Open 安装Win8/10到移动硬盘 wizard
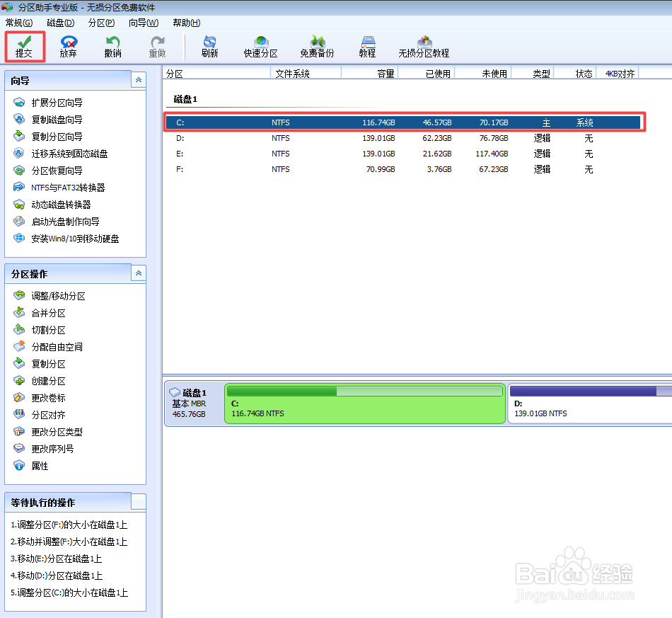The width and height of the screenshot is (672, 618). coord(66,239)
